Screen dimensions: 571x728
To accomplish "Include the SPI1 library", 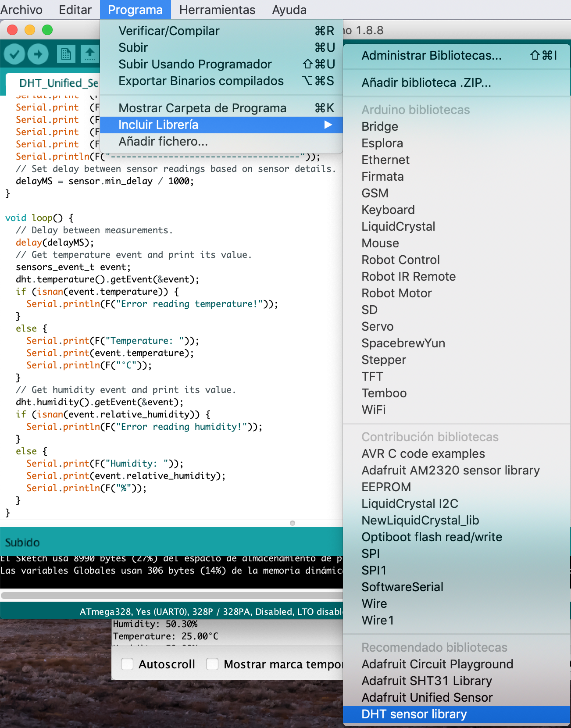I will (457, 571).
